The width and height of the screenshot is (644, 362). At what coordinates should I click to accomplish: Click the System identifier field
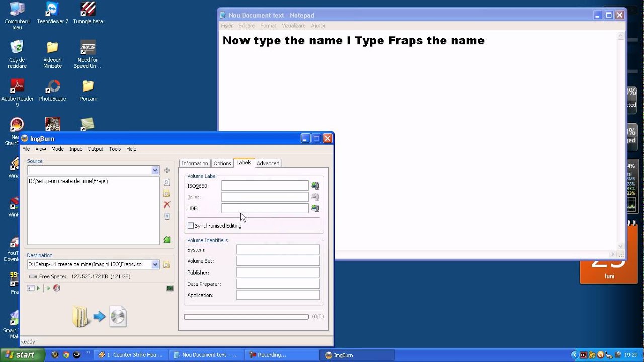pyautogui.click(x=278, y=250)
